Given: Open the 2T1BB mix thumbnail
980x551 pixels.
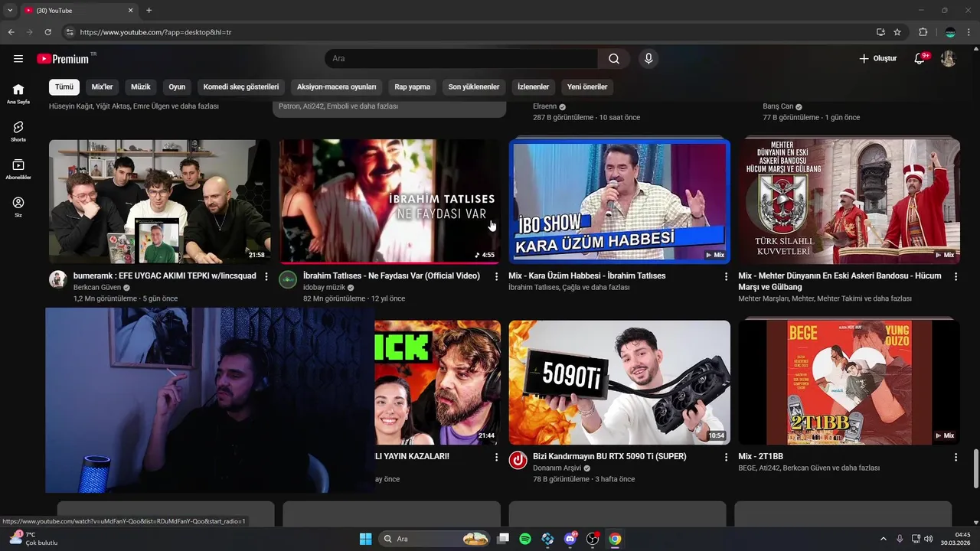Looking at the screenshot, I should click(849, 383).
